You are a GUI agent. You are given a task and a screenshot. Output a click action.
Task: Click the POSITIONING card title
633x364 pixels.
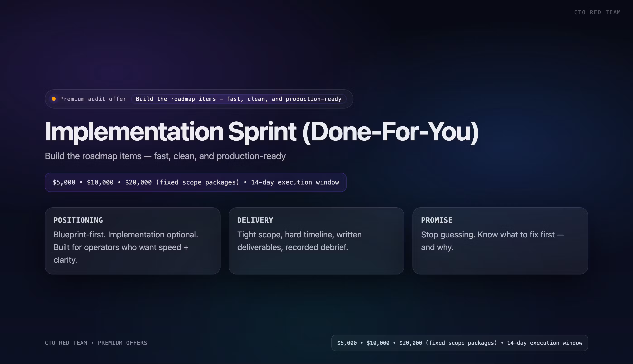(78, 220)
